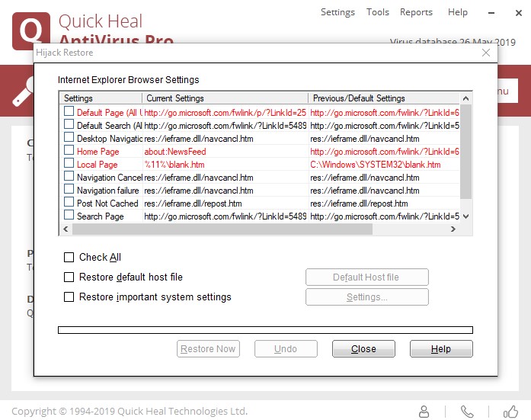Viewport: 531px width, 420px height.
Task: Tick the Home Page checkbox
Action: point(69,150)
